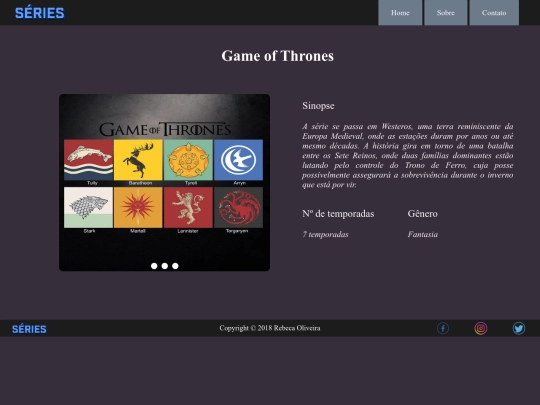Click the Tully house sigil
Viewport: 540px width, 405px height.
89,160
